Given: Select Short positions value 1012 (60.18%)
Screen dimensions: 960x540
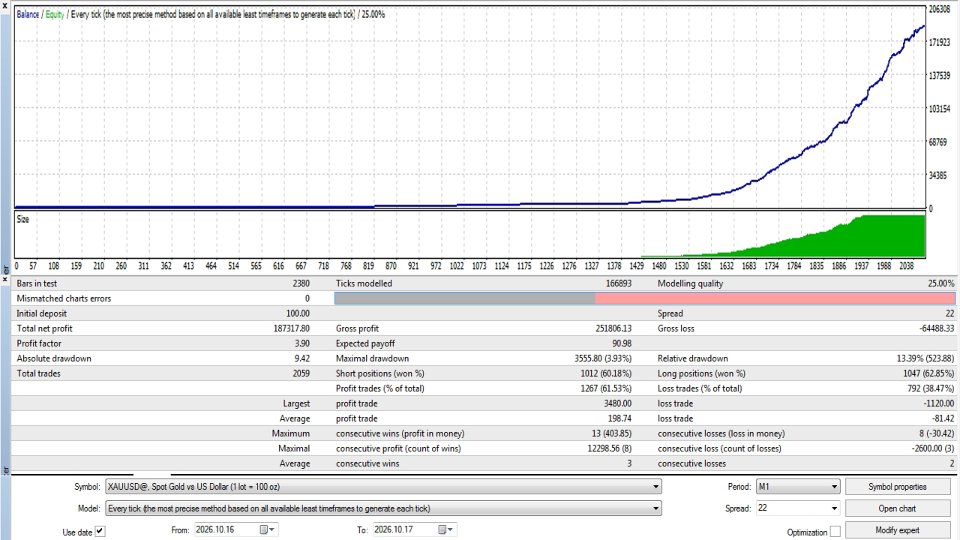Looking at the screenshot, I should [x=606, y=373].
